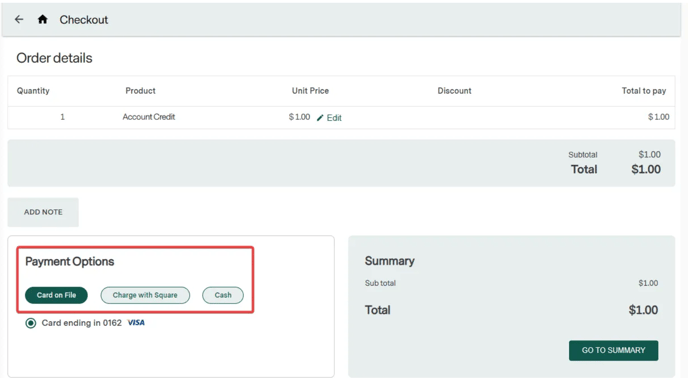This screenshot has width=688, height=378.
Task: Click the Checkout page title
Action: (x=84, y=20)
